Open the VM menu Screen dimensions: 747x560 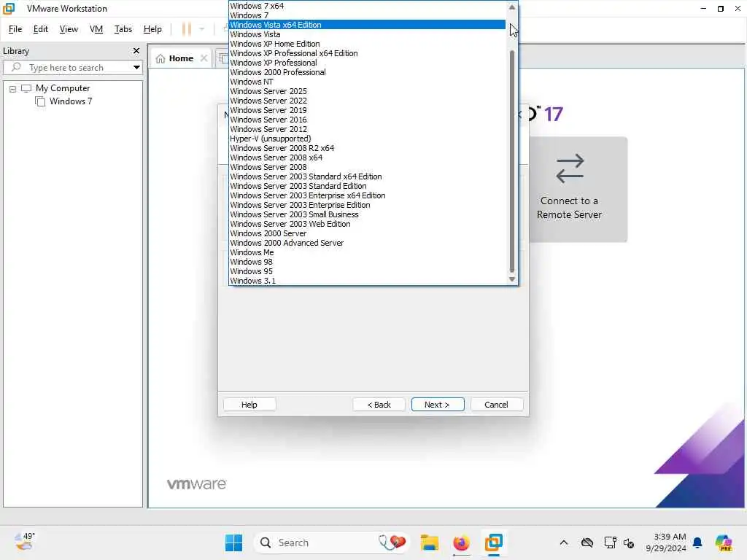[96, 29]
